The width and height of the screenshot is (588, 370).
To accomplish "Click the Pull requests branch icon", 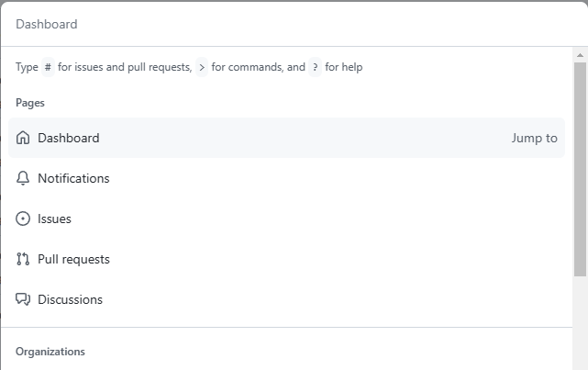I will pyautogui.click(x=23, y=259).
